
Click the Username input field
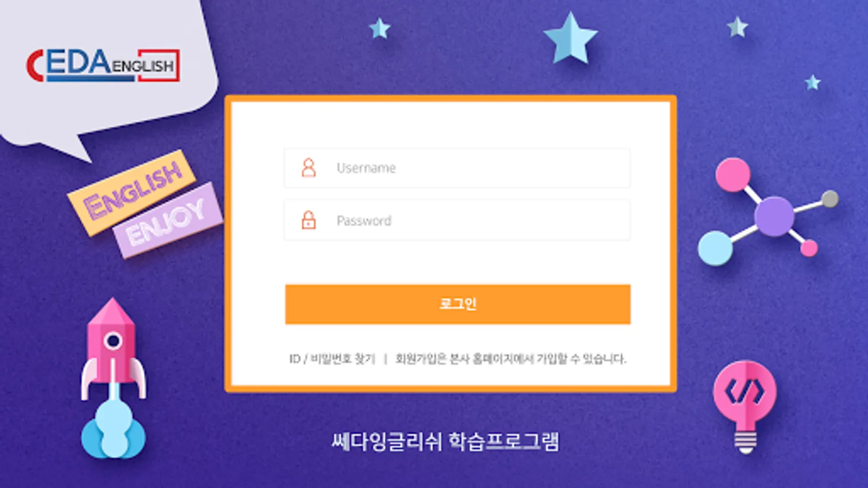(457, 168)
